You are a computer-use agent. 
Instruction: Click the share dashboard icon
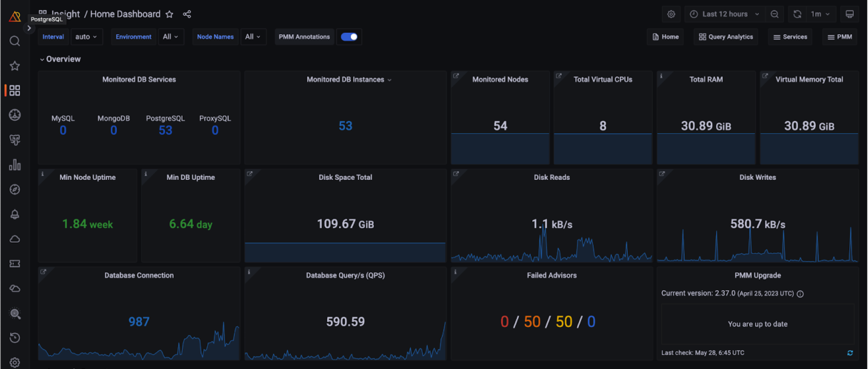tap(187, 14)
